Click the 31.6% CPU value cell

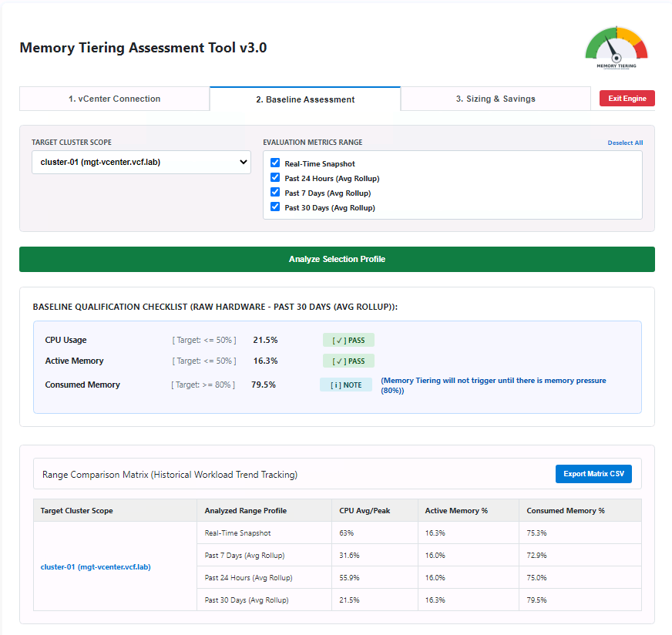375,556
